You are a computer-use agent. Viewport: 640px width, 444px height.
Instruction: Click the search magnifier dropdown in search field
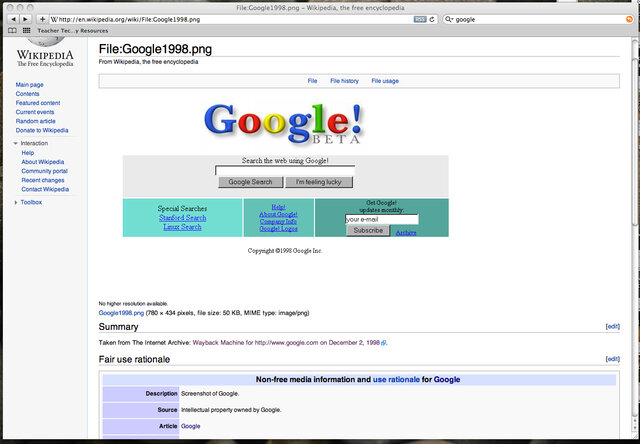click(449, 19)
